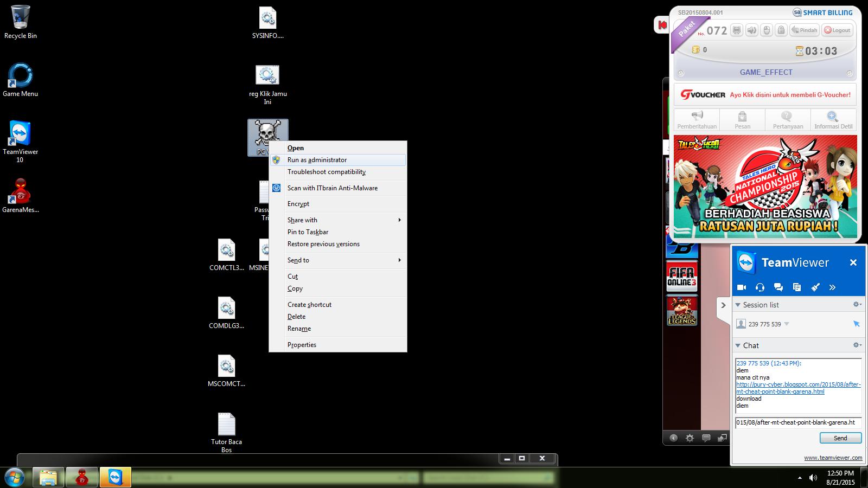The image size is (868, 488).
Task: Click the whiteboard brush icon in TeamViewer
Action: tap(815, 287)
